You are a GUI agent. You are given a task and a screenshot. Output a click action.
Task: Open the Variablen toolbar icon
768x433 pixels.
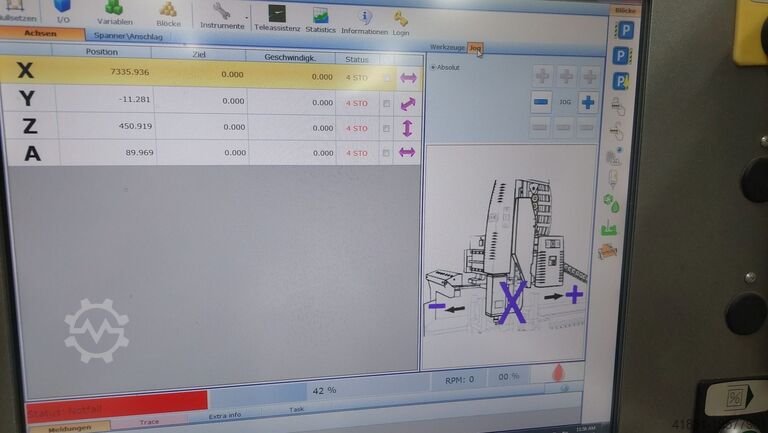(114, 10)
